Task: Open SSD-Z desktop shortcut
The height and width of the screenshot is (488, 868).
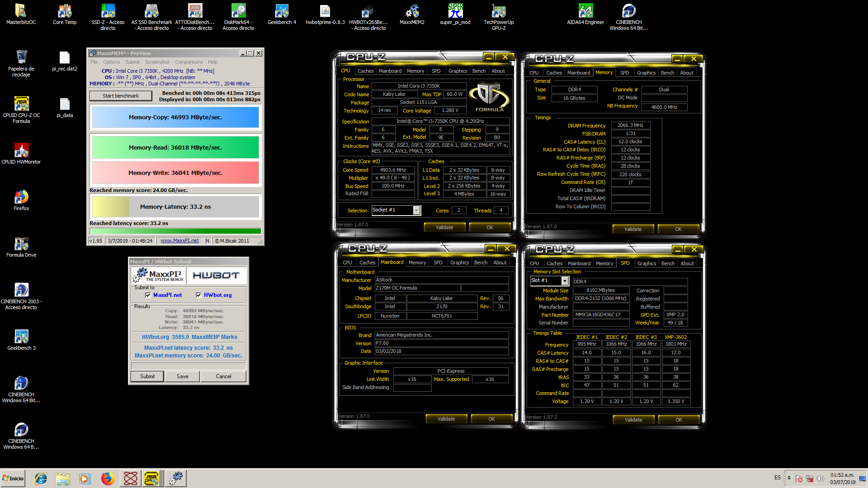Action: click(108, 17)
